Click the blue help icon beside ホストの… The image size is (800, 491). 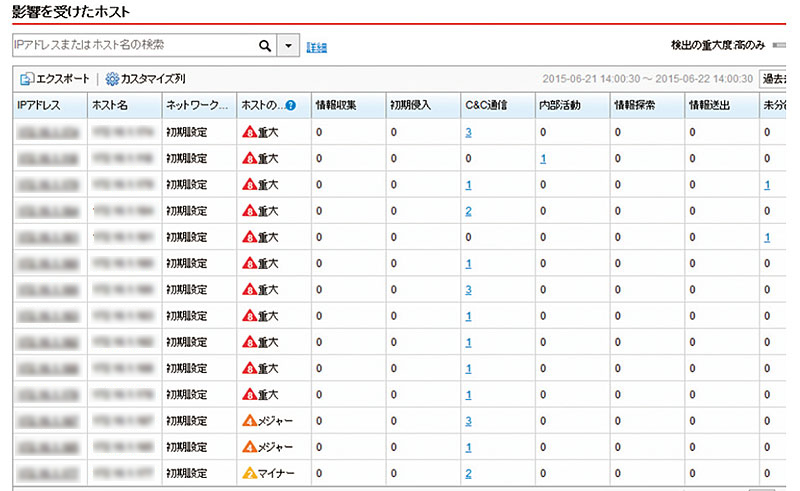290,105
